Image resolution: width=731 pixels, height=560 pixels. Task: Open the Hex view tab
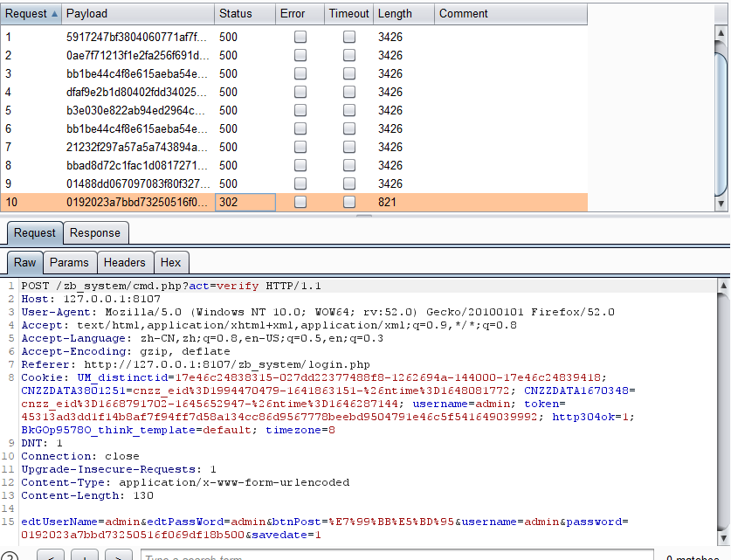170,262
